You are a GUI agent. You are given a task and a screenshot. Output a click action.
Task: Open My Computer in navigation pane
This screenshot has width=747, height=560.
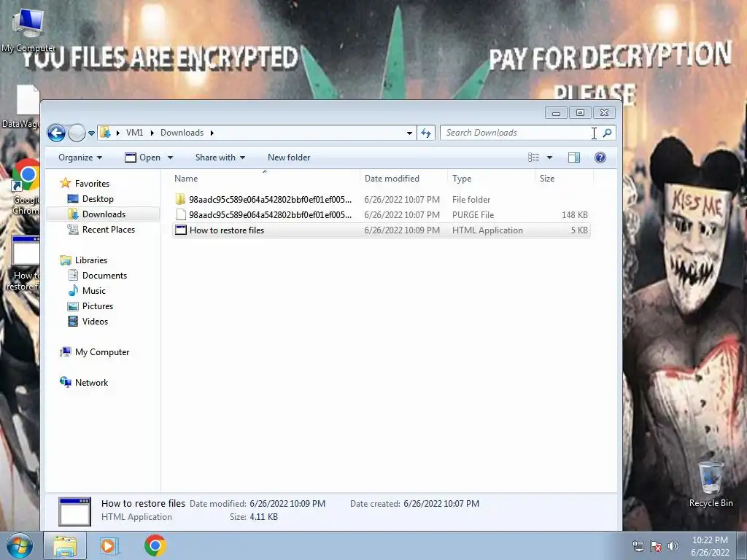102,352
